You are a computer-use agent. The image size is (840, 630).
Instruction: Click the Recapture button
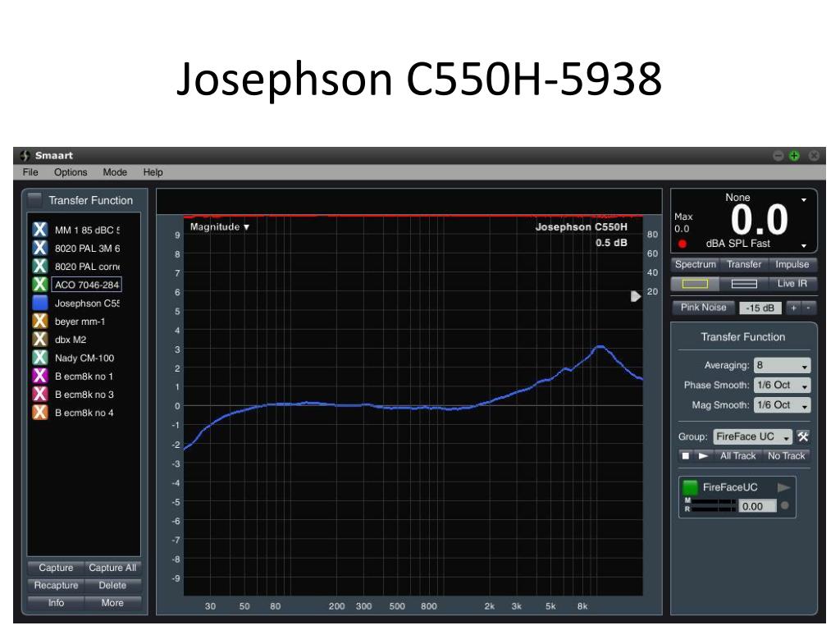click(56, 585)
